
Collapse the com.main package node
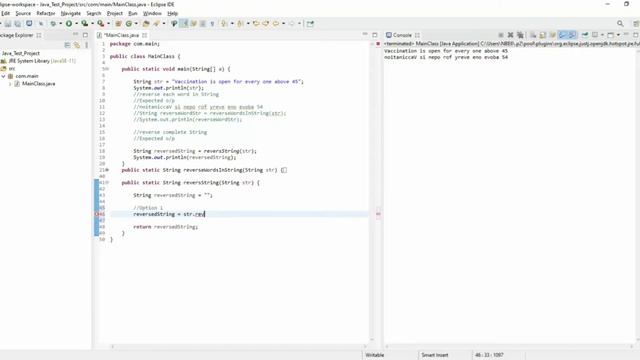[x=3, y=76]
